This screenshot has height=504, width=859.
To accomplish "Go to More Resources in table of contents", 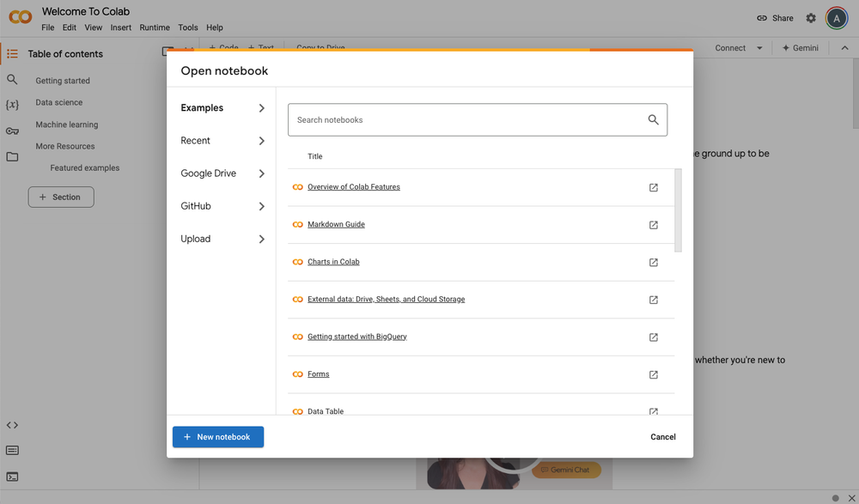I will click(65, 146).
